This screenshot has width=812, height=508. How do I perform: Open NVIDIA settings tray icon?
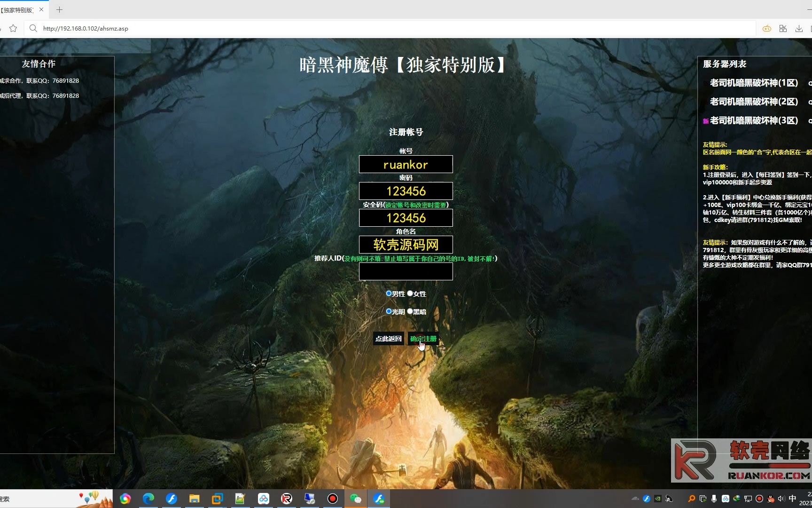click(658, 499)
